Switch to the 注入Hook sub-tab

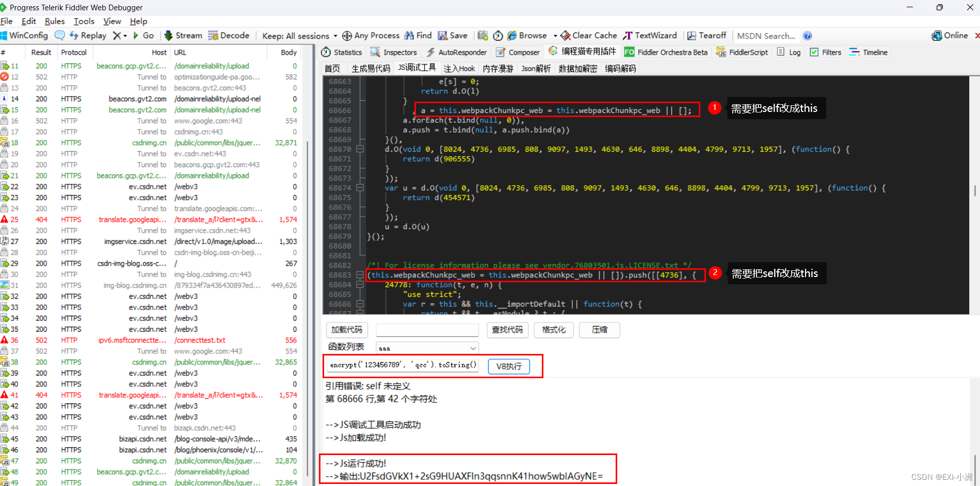point(459,68)
